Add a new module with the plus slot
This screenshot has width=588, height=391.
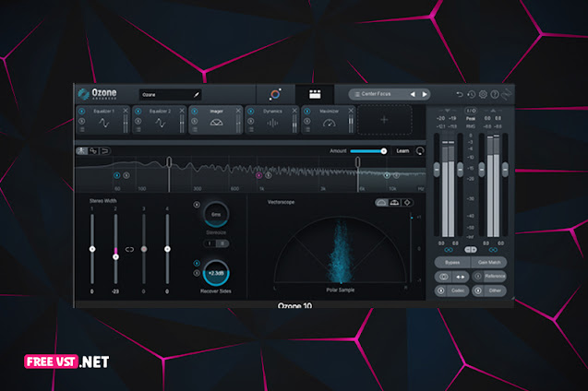click(384, 120)
